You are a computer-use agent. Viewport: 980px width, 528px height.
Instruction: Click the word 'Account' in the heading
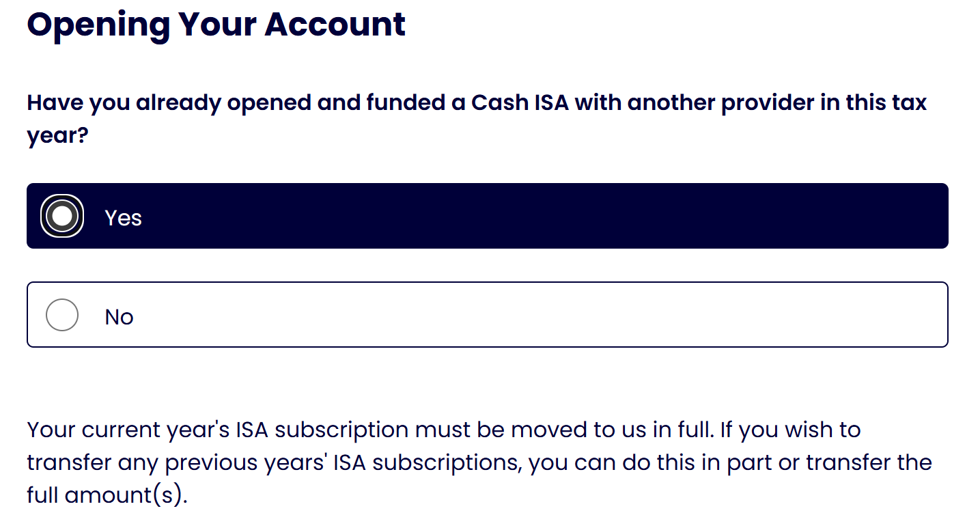click(335, 25)
